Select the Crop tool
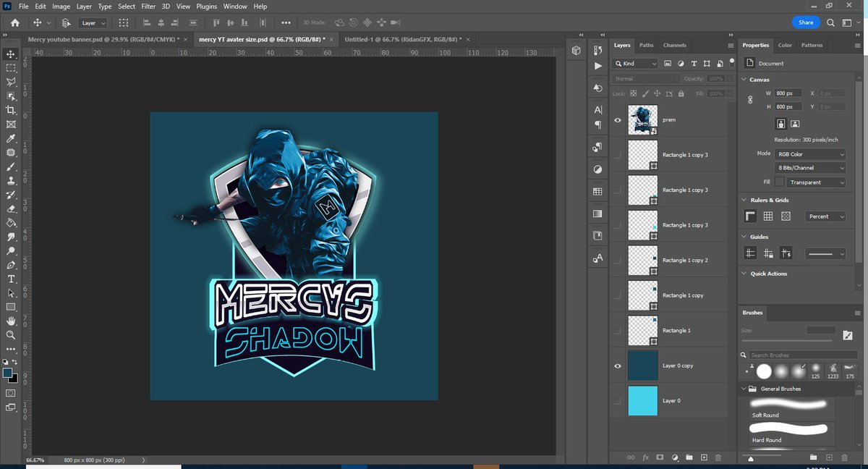 tap(10, 110)
